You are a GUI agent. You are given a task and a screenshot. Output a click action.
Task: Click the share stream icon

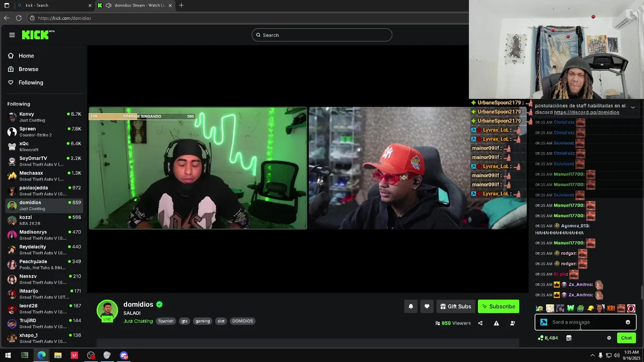click(480, 323)
